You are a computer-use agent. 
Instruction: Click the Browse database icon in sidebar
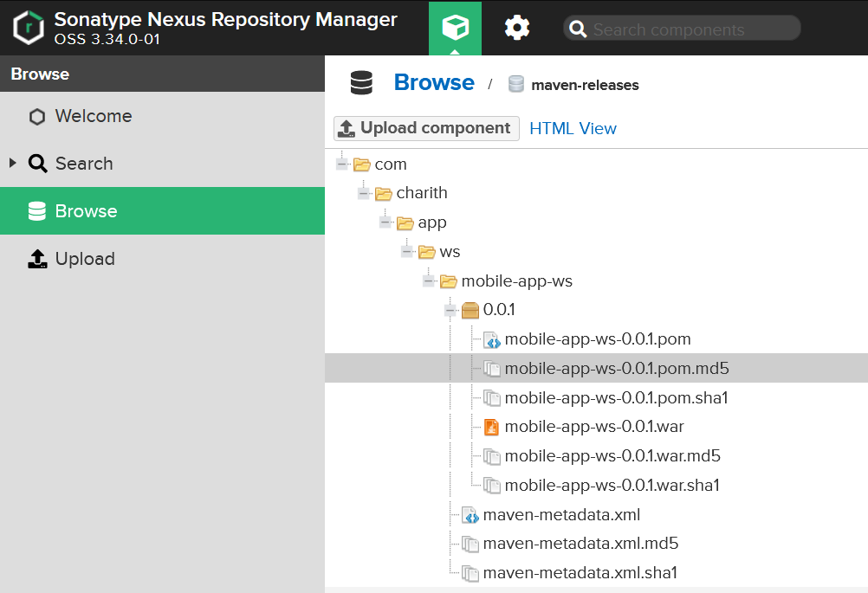click(37, 211)
